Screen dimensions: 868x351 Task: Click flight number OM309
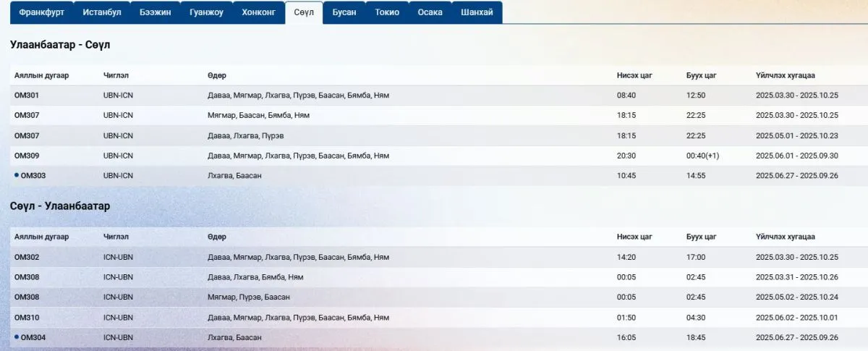click(27, 156)
